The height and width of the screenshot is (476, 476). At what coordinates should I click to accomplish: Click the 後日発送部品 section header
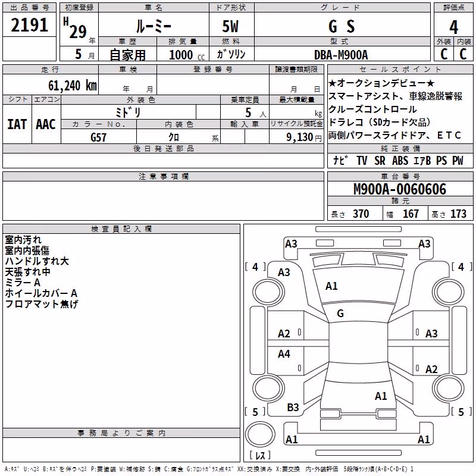coord(164,148)
